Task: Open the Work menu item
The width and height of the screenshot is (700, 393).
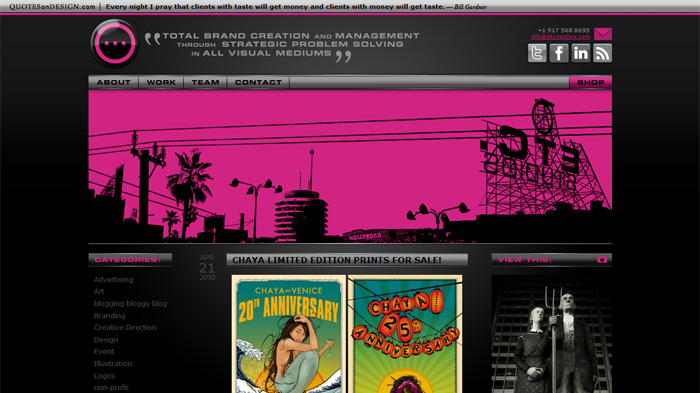Action: 161,82
